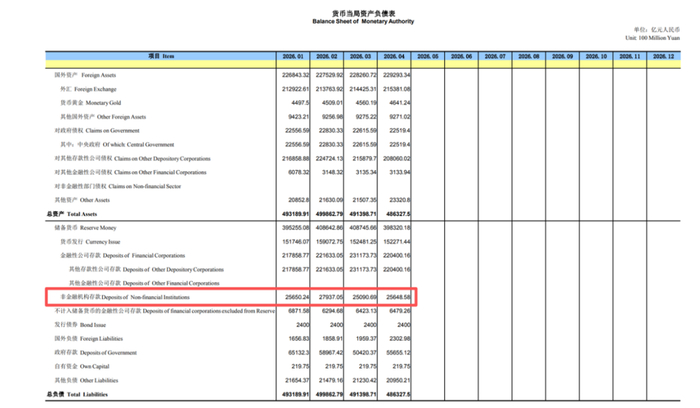Select the 2026.10 column header

pyautogui.click(x=596, y=56)
